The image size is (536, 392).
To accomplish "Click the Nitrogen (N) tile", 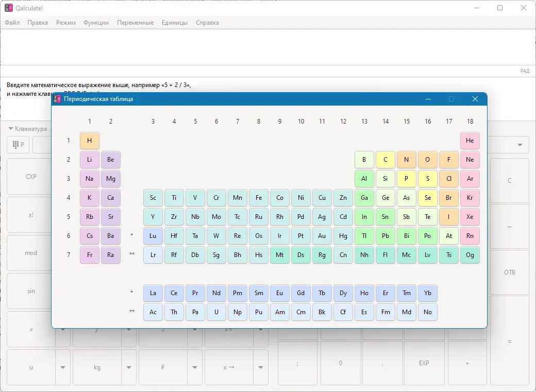I will click(407, 160).
